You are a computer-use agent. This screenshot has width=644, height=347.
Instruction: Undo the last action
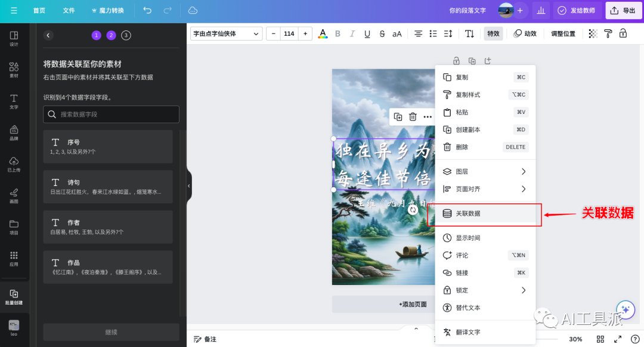(x=147, y=11)
